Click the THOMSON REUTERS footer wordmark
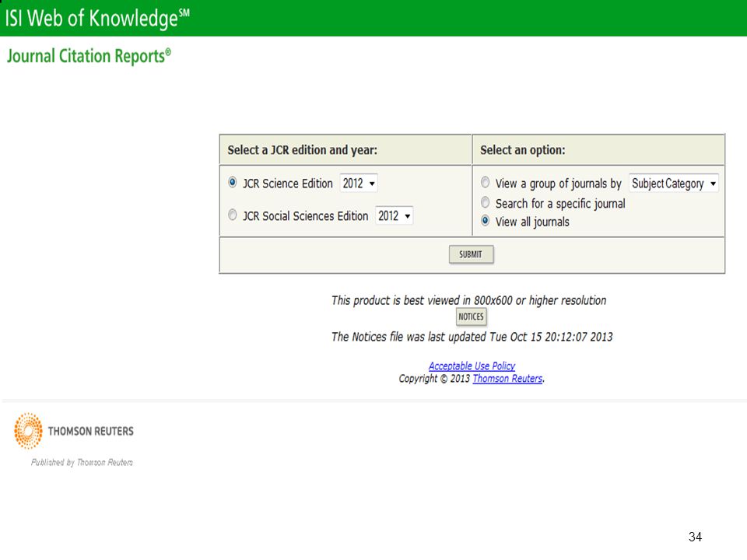Viewport: 747px width, 560px height. tap(90, 432)
